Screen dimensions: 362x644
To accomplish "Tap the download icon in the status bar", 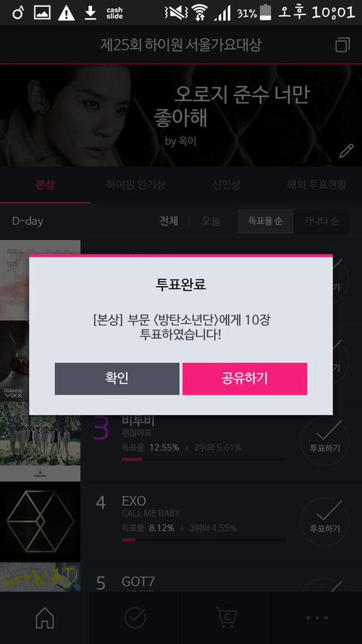I will (x=90, y=13).
